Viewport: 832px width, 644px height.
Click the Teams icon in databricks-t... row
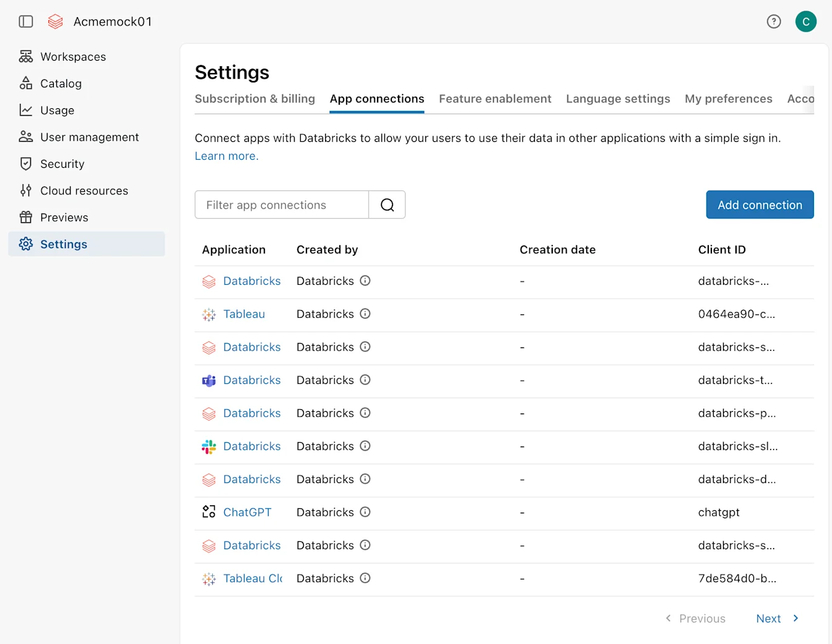click(x=209, y=380)
